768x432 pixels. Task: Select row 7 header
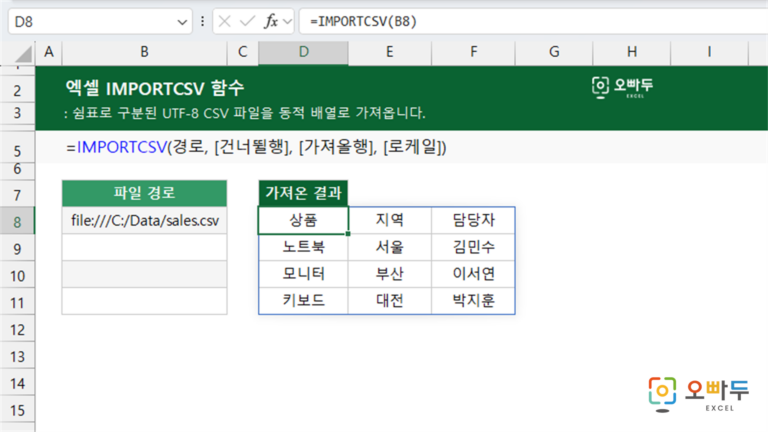point(18,195)
